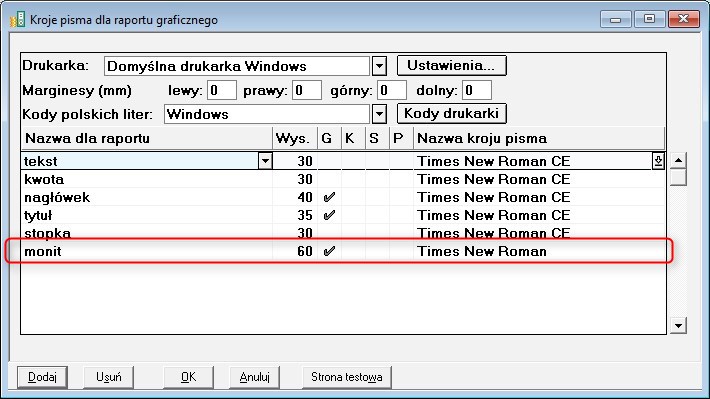Select the nagłówek row name
The height and width of the screenshot is (399, 710).
(x=57, y=197)
